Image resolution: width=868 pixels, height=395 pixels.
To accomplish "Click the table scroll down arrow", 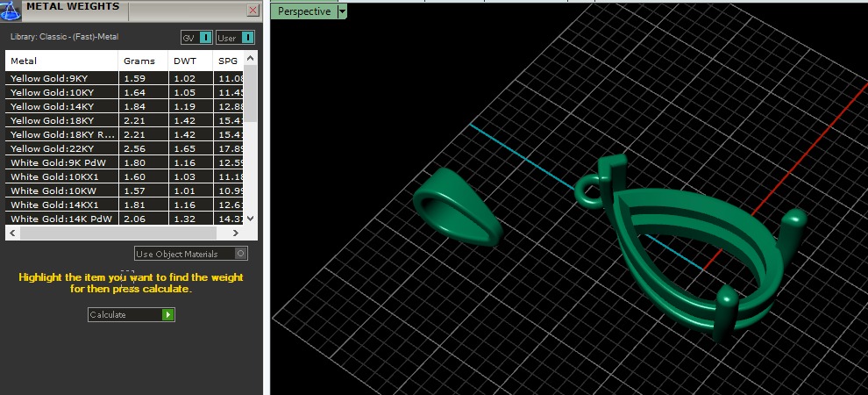I will pos(251,219).
